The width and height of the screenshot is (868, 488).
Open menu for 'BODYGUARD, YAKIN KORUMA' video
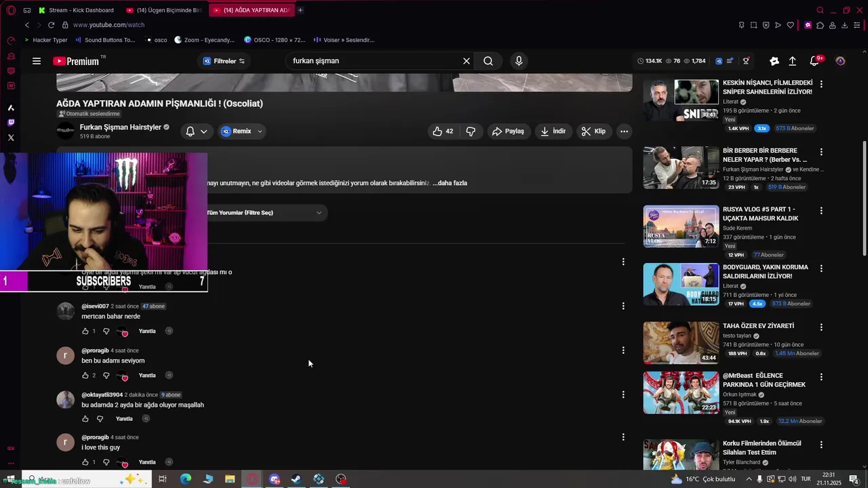(821, 269)
